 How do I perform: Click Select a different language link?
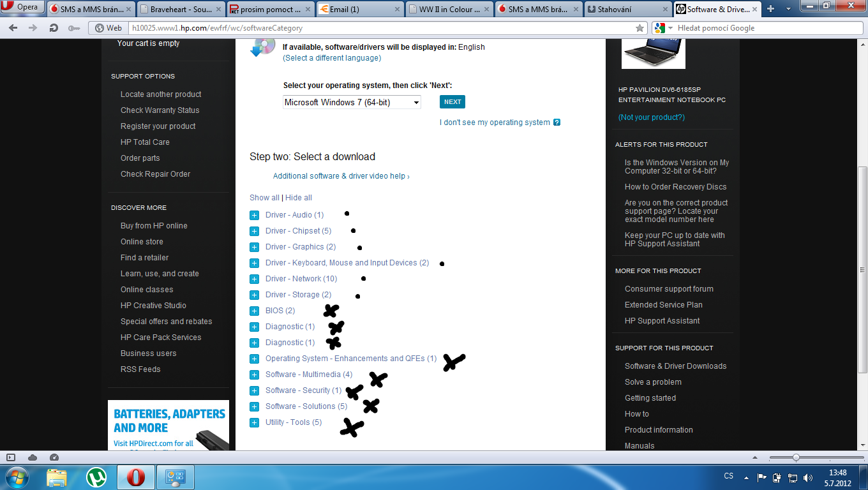coord(332,58)
